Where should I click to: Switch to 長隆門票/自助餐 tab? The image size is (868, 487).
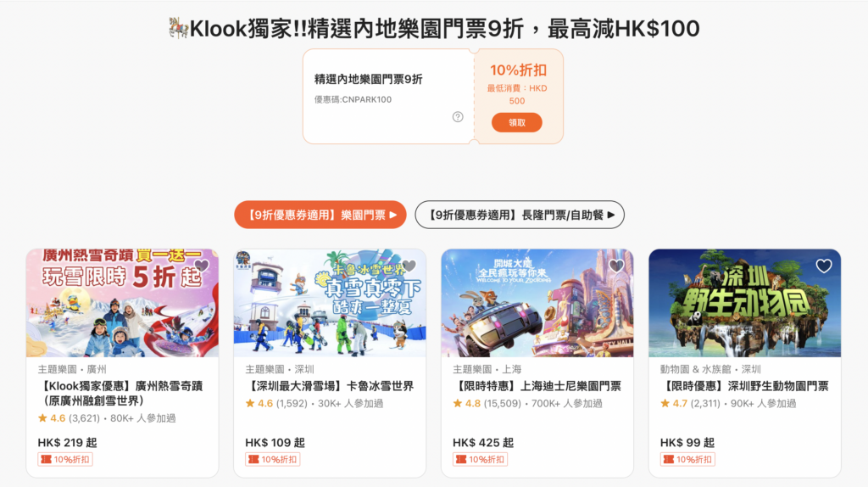520,215
